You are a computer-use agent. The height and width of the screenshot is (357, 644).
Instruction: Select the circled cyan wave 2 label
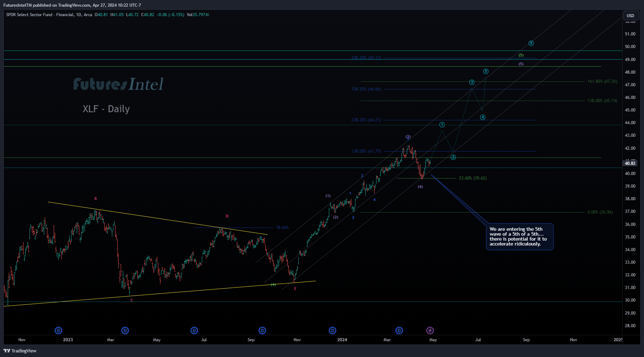(x=453, y=157)
